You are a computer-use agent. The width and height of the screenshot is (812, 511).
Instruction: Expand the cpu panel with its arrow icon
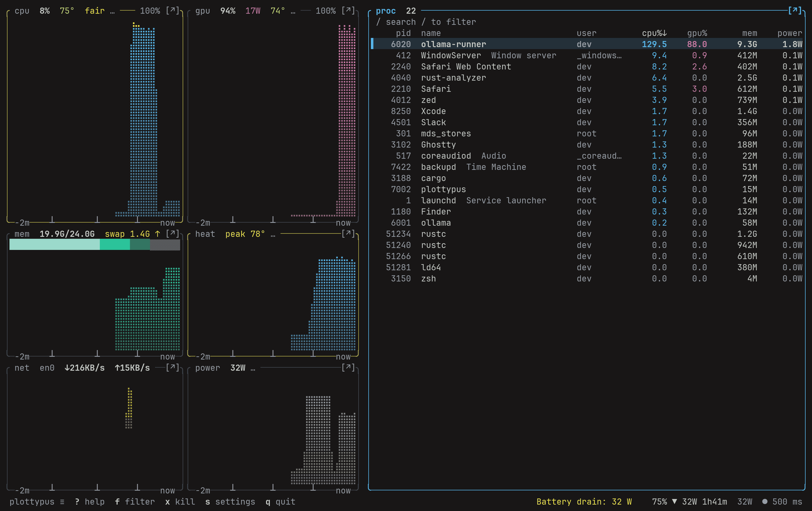click(172, 11)
